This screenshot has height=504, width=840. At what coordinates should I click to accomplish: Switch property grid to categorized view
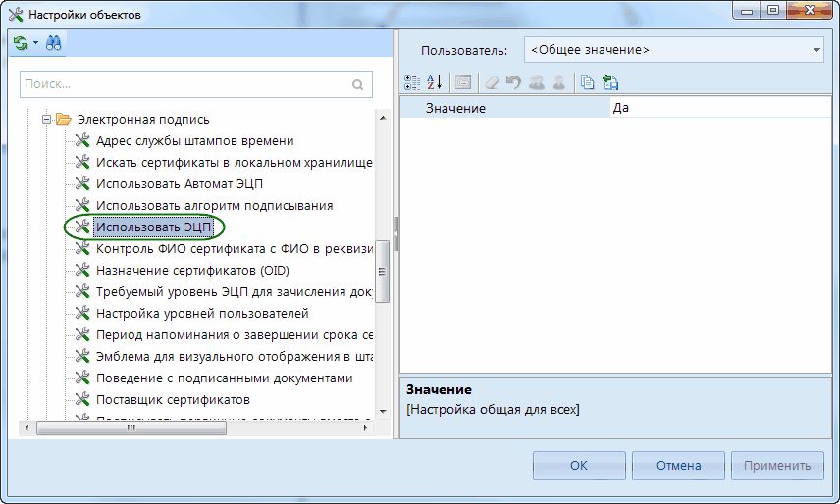tap(412, 83)
